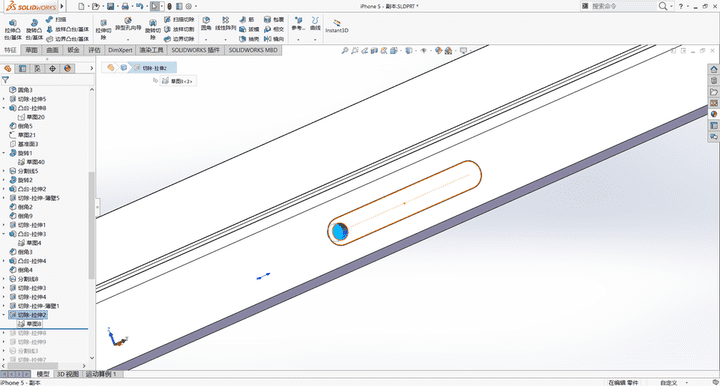Expand the 分割线5 tree node
Image resolution: width=720 pixels, height=386 pixels.
[x=4, y=171]
